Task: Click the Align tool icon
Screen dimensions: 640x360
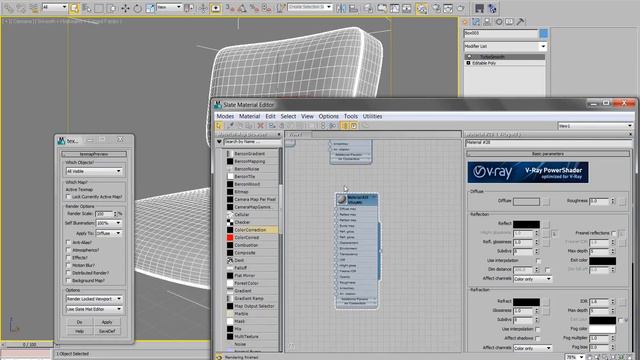Action: 353,8
